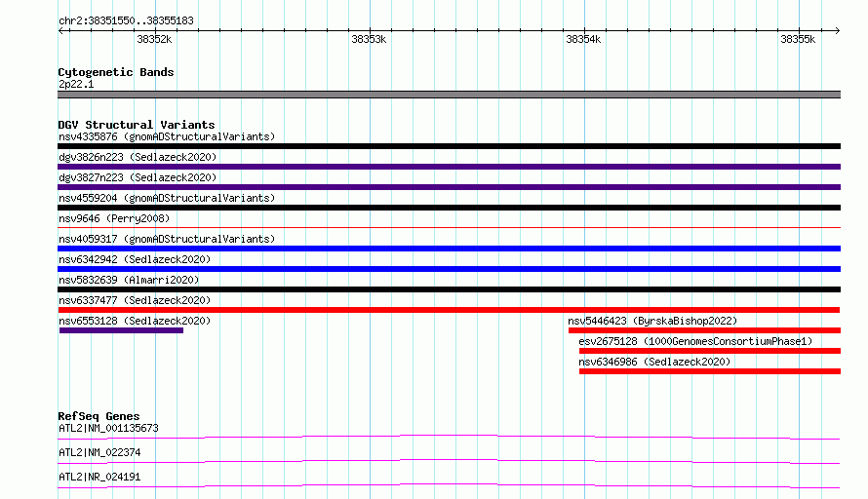This screenshot has height=499, width=868.
Task: Select the dgv3826n223 Sedlazeck2020 variant label
Action: [138, 157]
